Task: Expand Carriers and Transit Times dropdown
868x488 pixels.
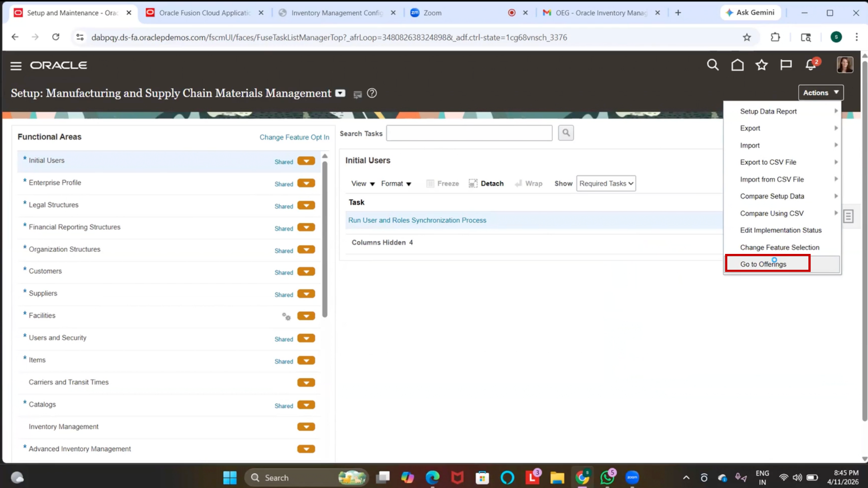Action: point(306,383)
